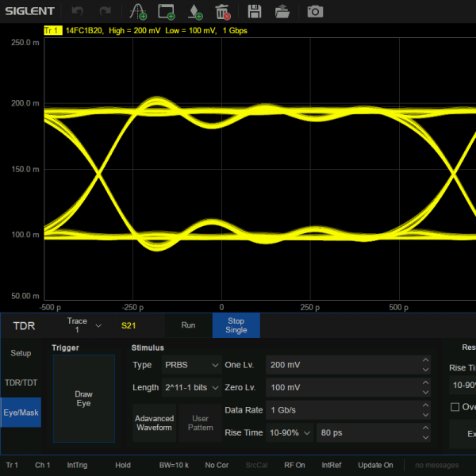Switch to the Setup tab
This screenshot has width=476, height=476.
click(x=21, y=353)
